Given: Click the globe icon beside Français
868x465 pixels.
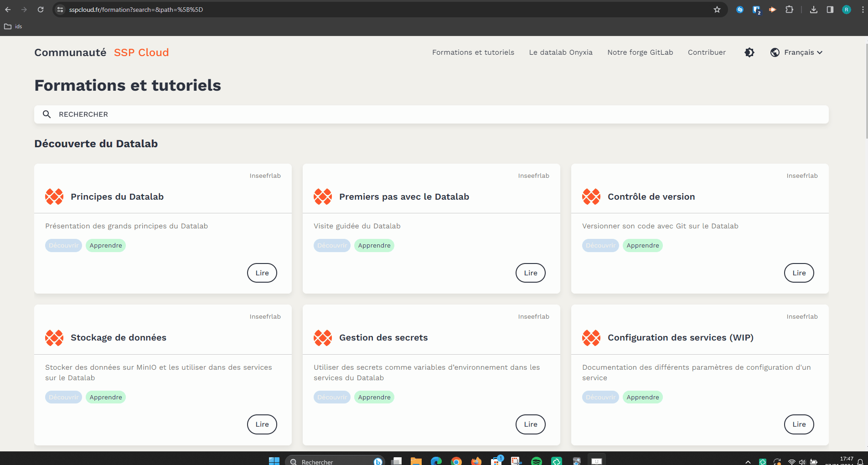Looking at the screenshot, I should click(775, 52).
